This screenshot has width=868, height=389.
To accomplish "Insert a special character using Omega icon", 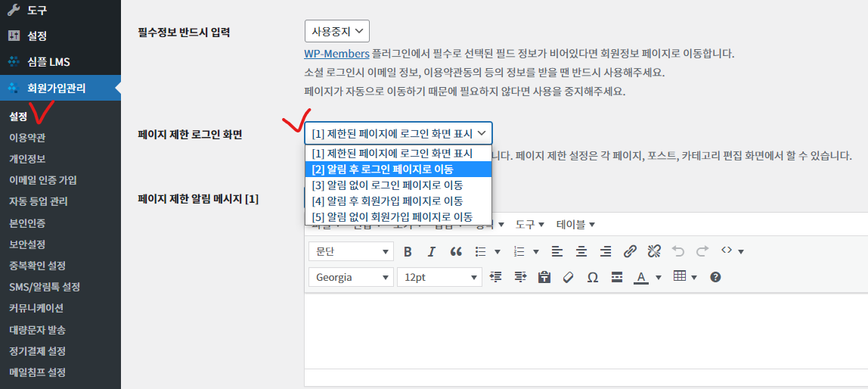I will [592, 276].
